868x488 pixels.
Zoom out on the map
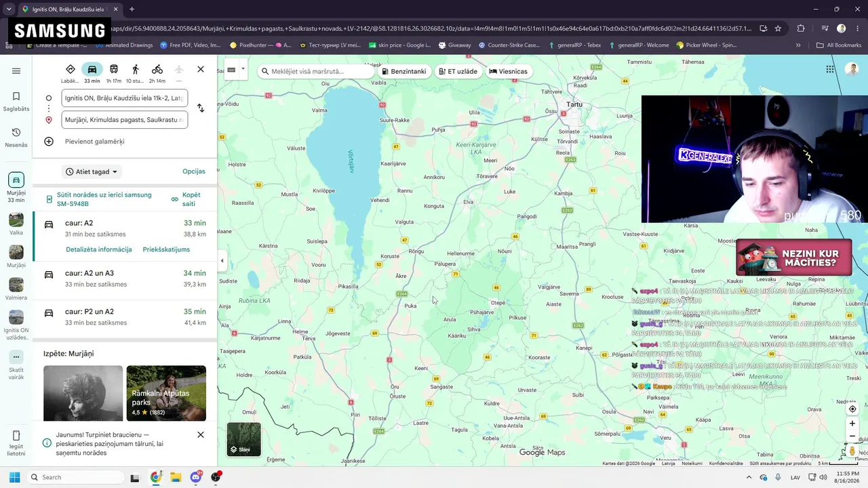click(852, 436)
